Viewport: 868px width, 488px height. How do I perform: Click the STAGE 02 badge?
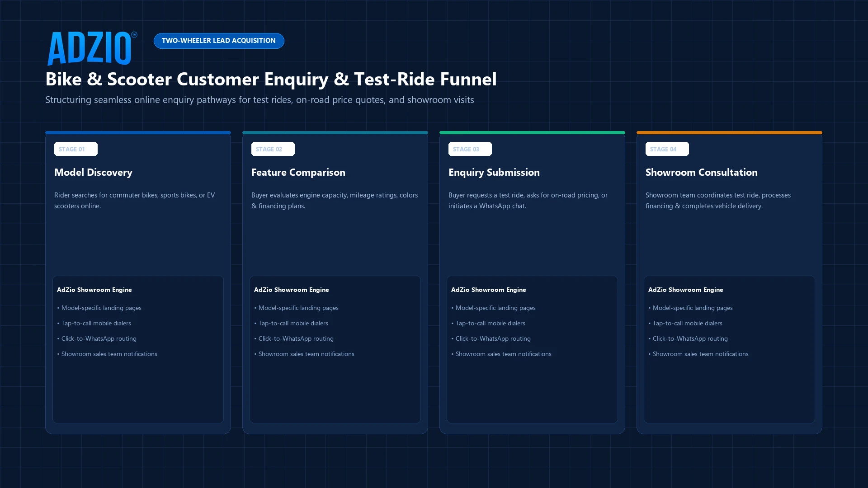(273, 149)
